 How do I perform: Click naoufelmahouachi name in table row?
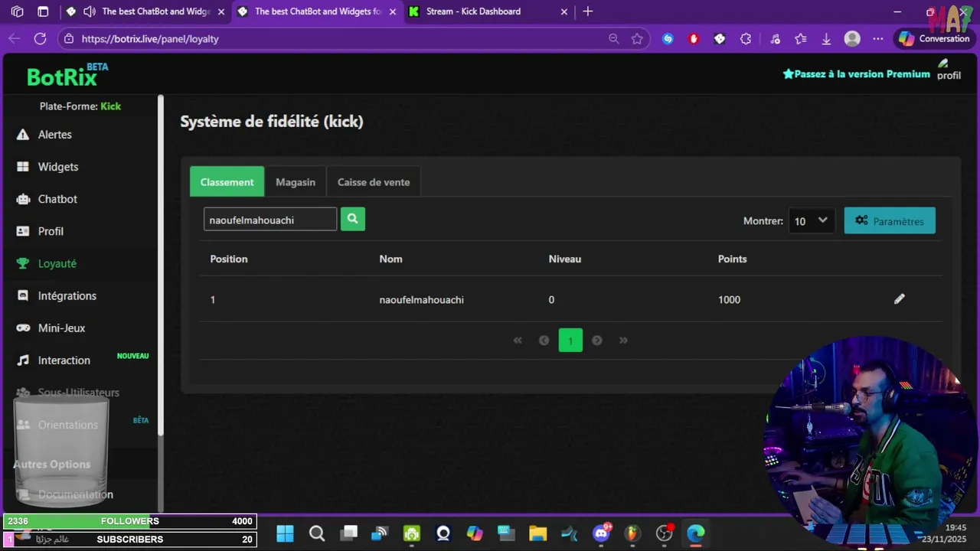point(421,300)
